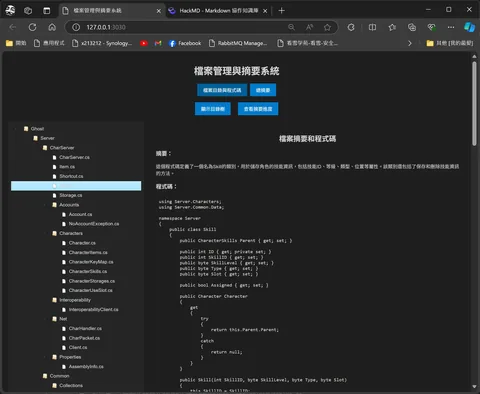Open the YouTube bookmark icon

[144, 43]
